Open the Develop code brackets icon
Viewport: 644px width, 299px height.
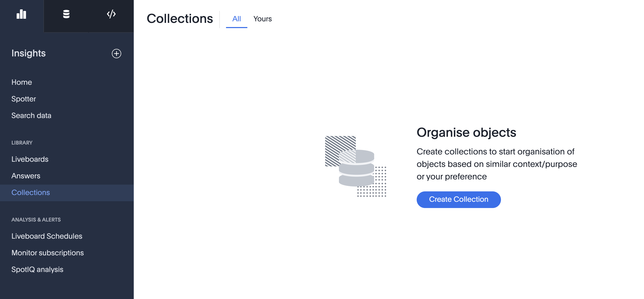pyautogui.click(x=111, y=14)
